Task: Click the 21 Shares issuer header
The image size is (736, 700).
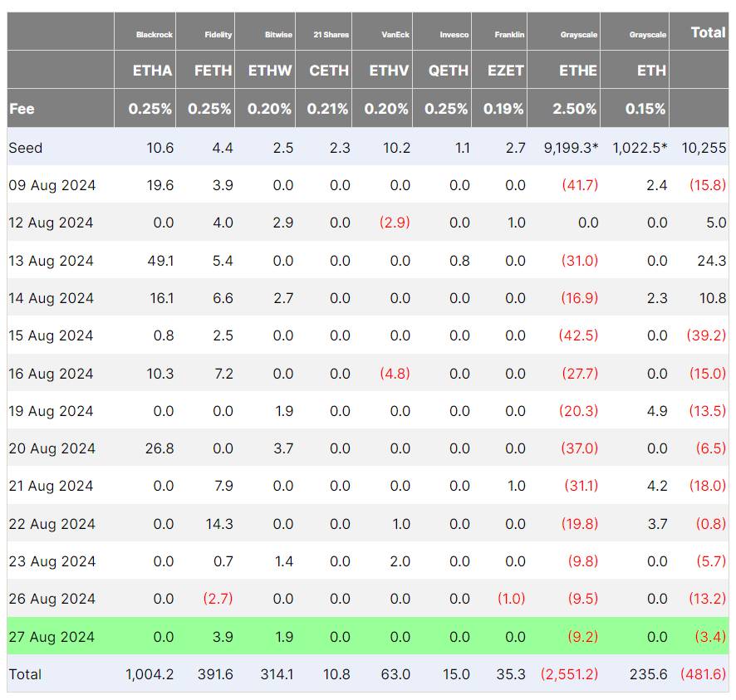Action: [331, 35]
